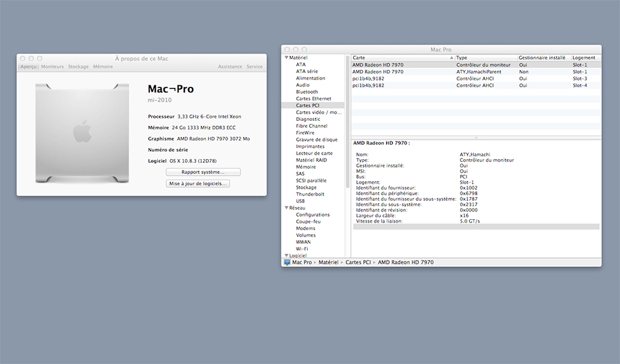This screenshot has width=620, height=364.
Task: Select Cartes Ethernet in the sidebar
Action: (313, 99)
